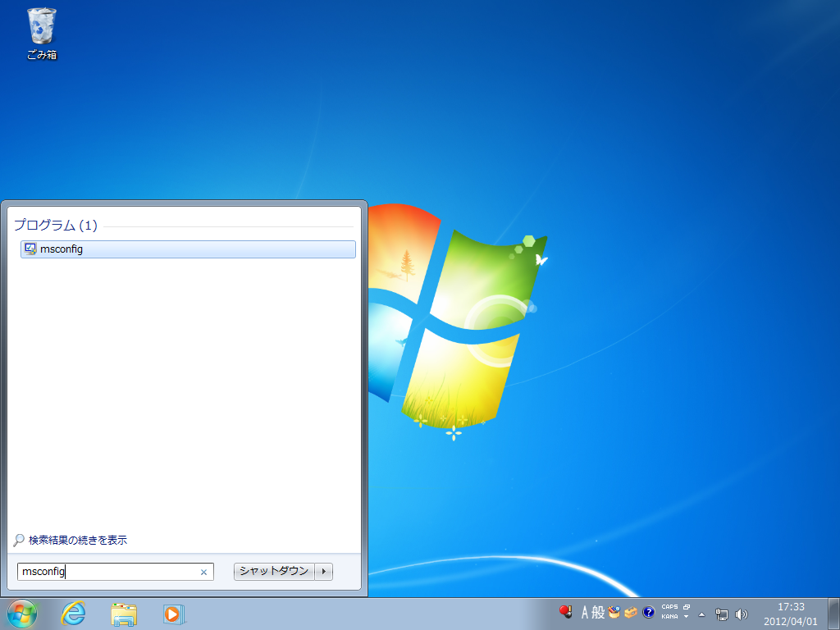The height and width of the screenshot is (630, 840).
Task: Click the IME input mode 'A' indicator
Action: pos(585,612)
